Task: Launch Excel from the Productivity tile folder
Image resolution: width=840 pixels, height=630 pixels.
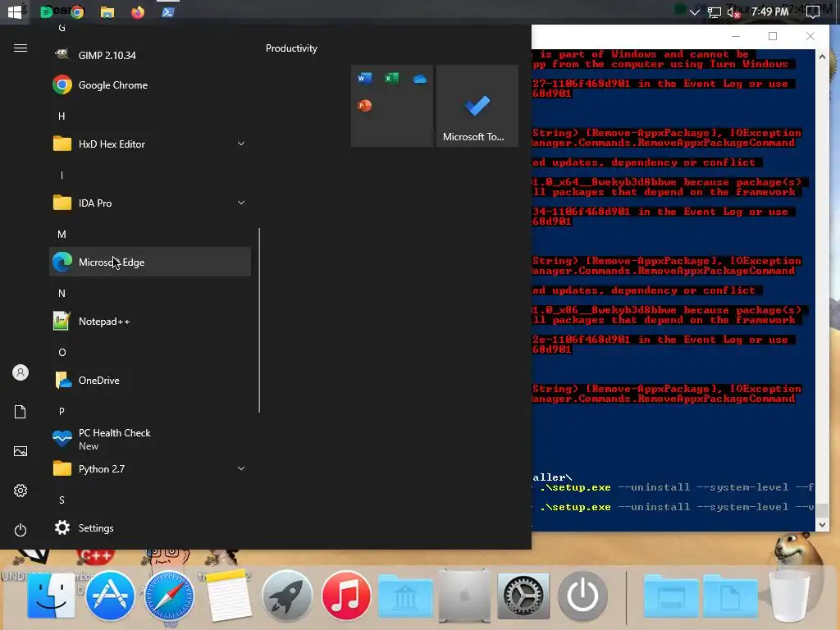Action: [x=391, y=78]
